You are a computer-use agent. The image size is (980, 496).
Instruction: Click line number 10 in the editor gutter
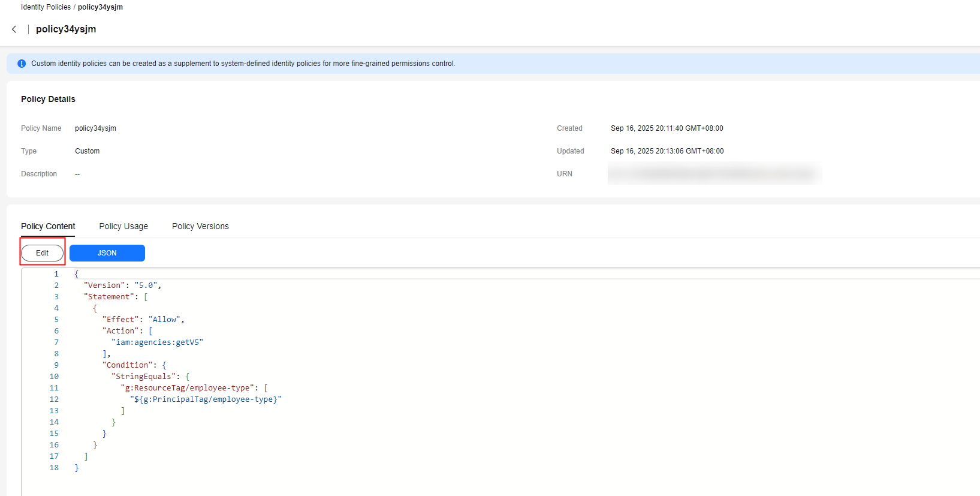click(x=54, y=377)
